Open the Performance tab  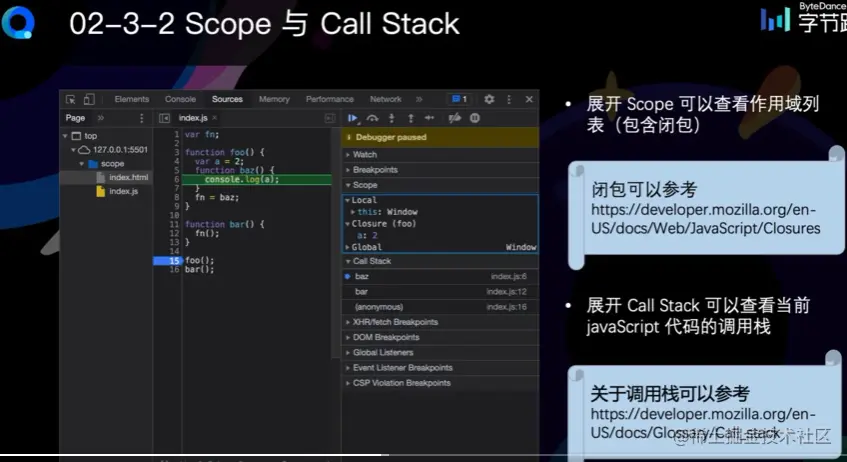pos(330,99)
